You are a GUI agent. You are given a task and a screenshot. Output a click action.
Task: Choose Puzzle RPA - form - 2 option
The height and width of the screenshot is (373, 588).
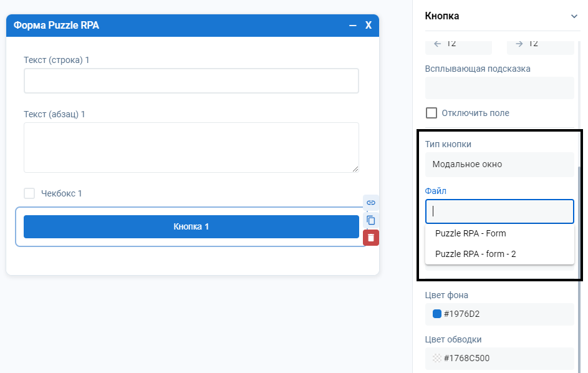tap(476, 254)
